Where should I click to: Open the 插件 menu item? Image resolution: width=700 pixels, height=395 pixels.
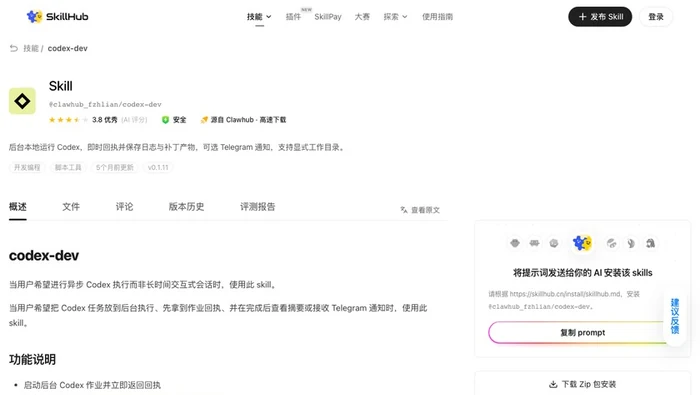click(x=293, y=17)
